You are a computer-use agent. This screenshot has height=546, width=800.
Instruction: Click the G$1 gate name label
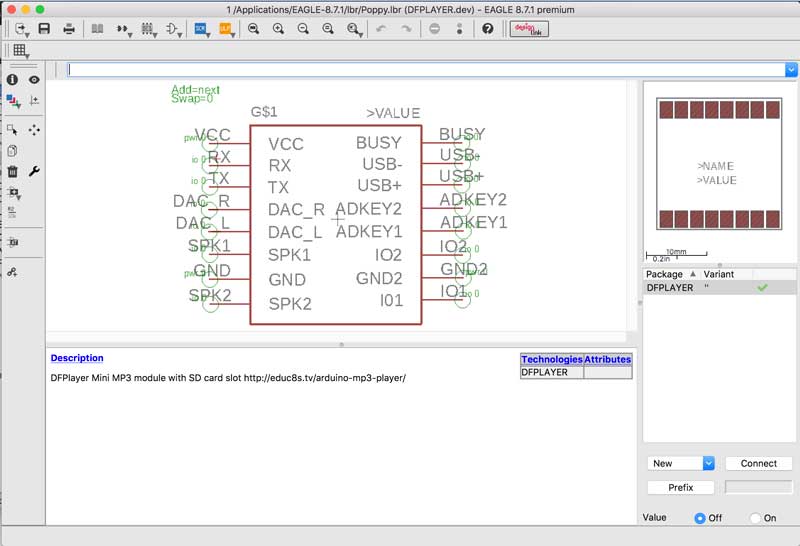tap(264, 112)
